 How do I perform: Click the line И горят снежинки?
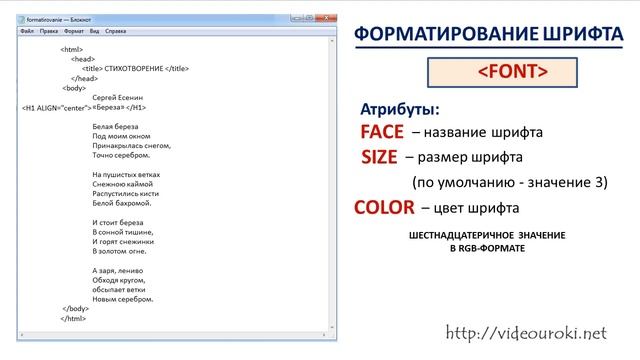[x=123, y=242]
